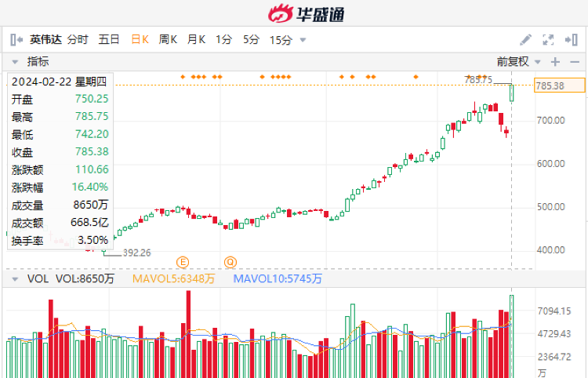Click the 785.75 high price annotation
Image resolution: width=588 pixels, height=378 pixels.
point(478,79)
